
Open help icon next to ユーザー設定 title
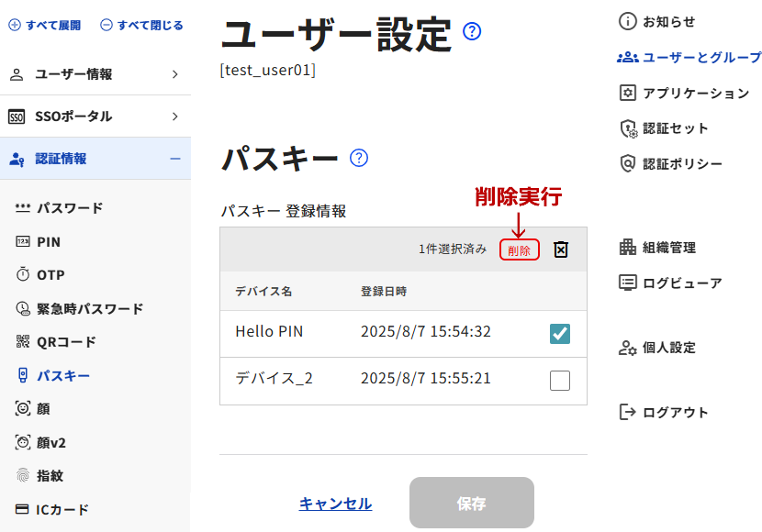point(471,31)
